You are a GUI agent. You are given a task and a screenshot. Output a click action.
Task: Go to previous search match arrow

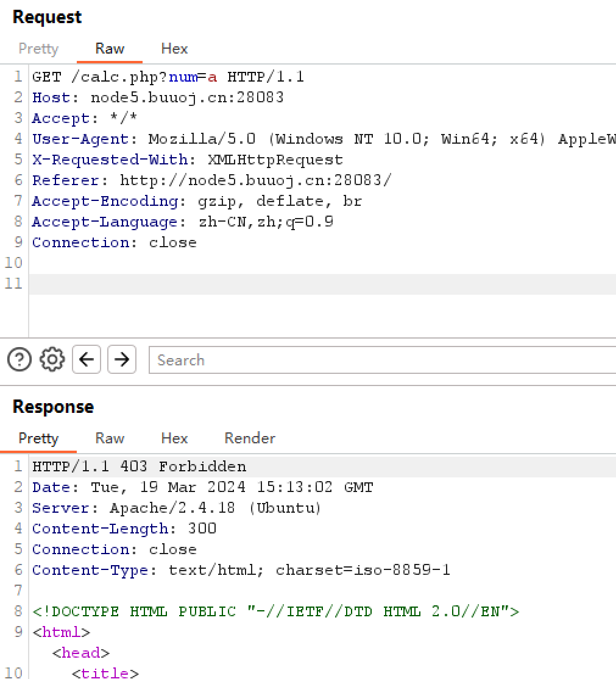coord(87,359)
